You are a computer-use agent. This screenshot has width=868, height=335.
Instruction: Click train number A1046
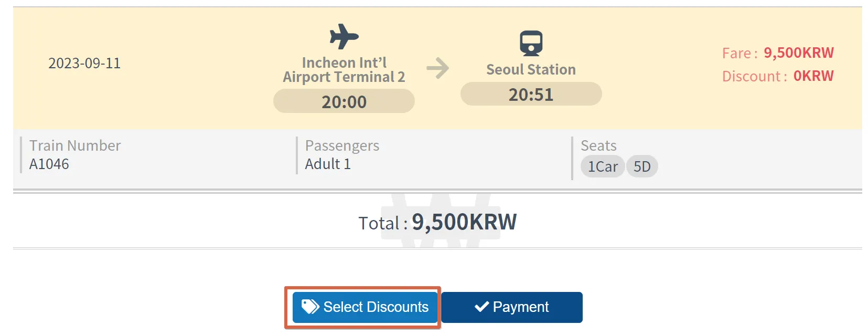(x=49, y=164)
